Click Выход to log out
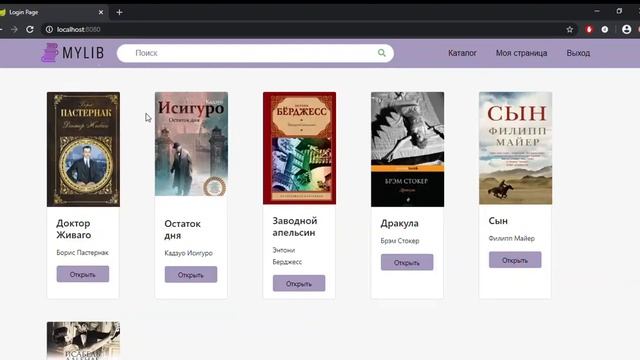Image resolution: width=640 pixels, height=360 pixels. 578,53
